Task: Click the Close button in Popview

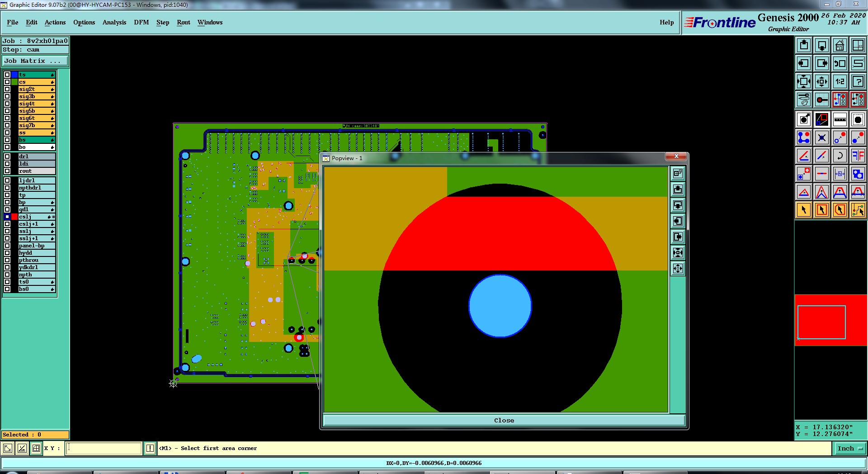Action: tap(504, 420)
